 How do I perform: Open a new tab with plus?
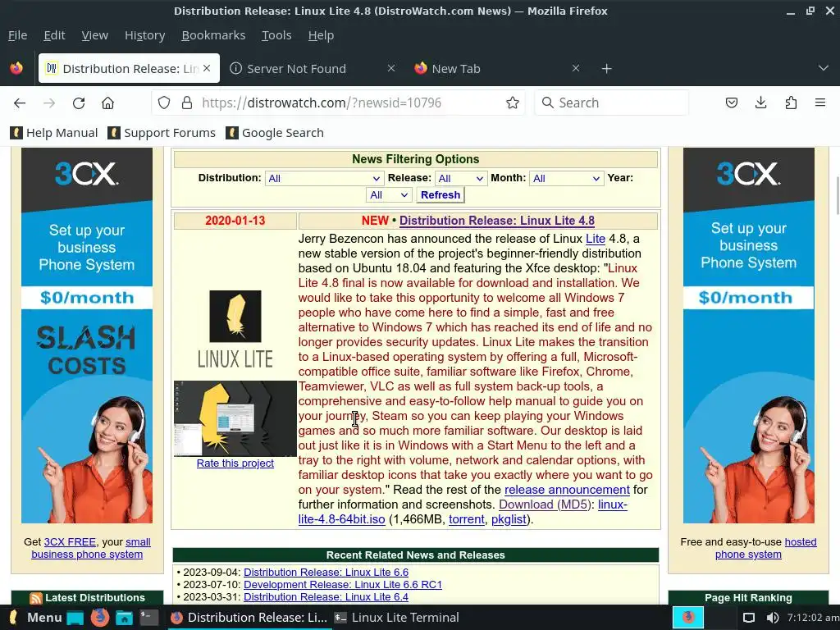point(606,69)
